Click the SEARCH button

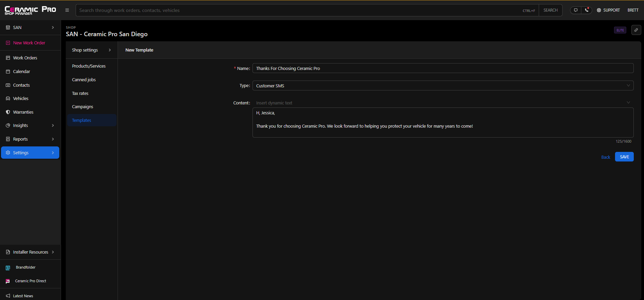[550, 10]
